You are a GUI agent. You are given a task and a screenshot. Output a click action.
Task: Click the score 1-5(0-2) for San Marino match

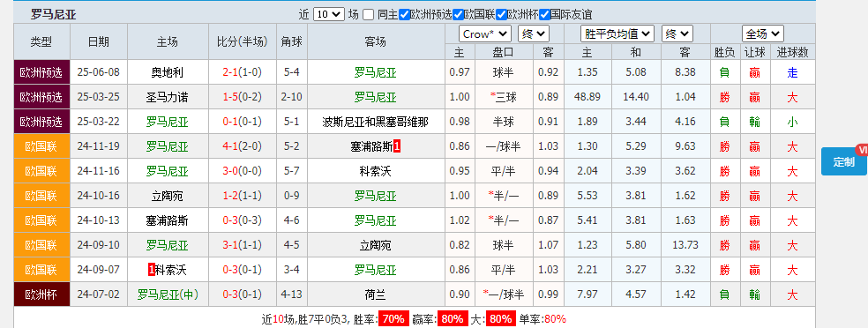point(242,97)
